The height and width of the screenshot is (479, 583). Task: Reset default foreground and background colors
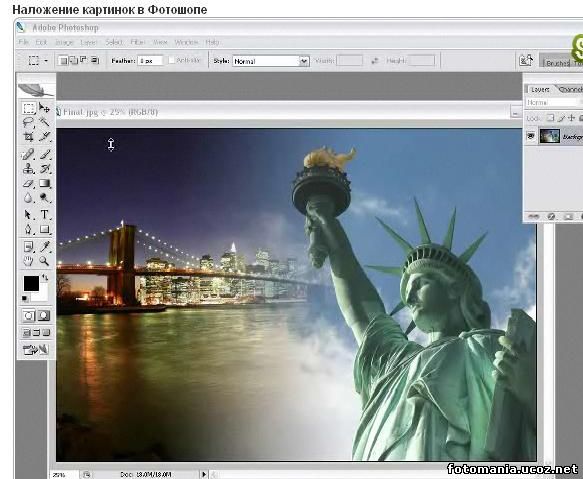point(25,298)
